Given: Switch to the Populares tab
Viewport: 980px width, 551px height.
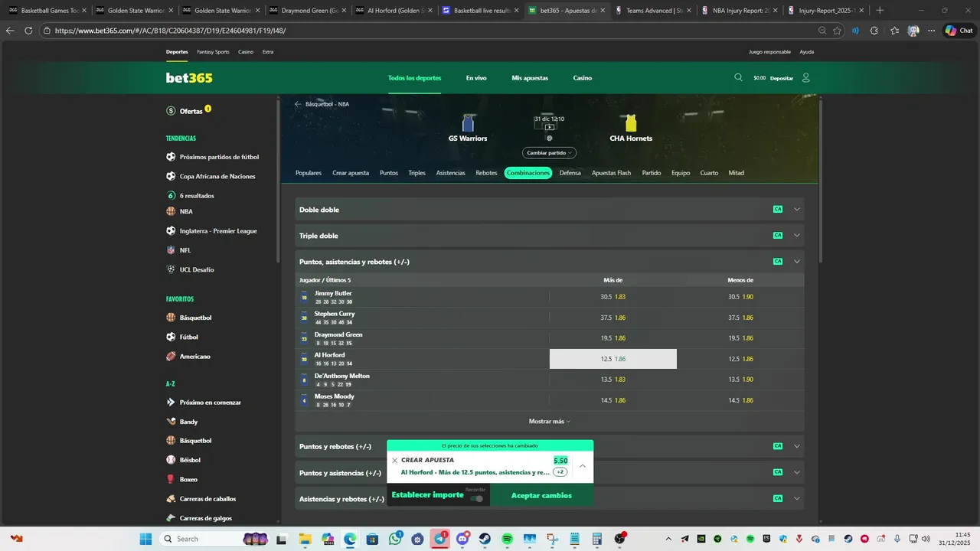Looking at the screenshot, I should click(309, 173).
